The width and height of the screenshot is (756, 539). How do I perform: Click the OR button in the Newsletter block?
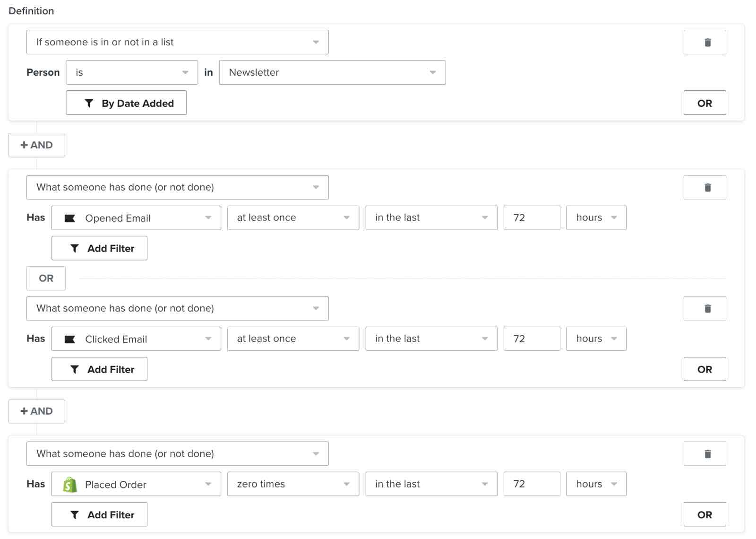[x=704, y=103]
